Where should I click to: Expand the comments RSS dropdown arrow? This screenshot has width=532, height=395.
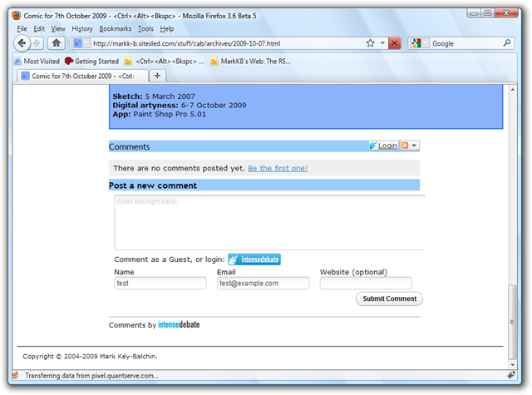click(x=414, y=146)
